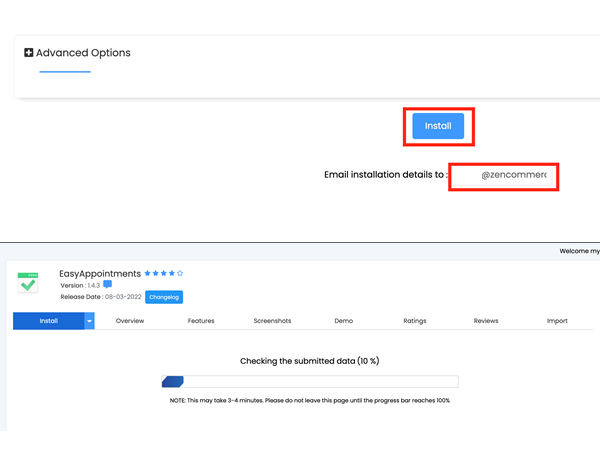Click the 'Email installation details to' label
Image resolution: width=600 pixels, height=460 pixels.
pos(385,175)
